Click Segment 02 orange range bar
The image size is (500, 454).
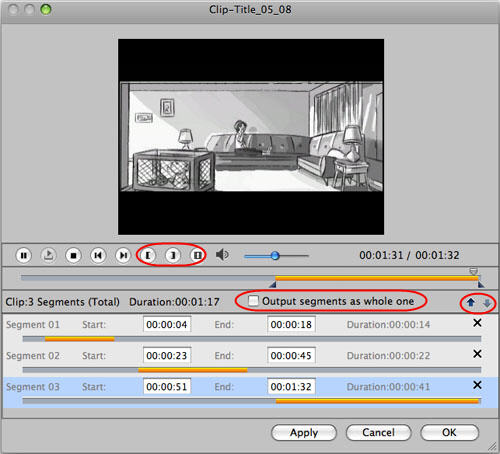tap(193, 370)
